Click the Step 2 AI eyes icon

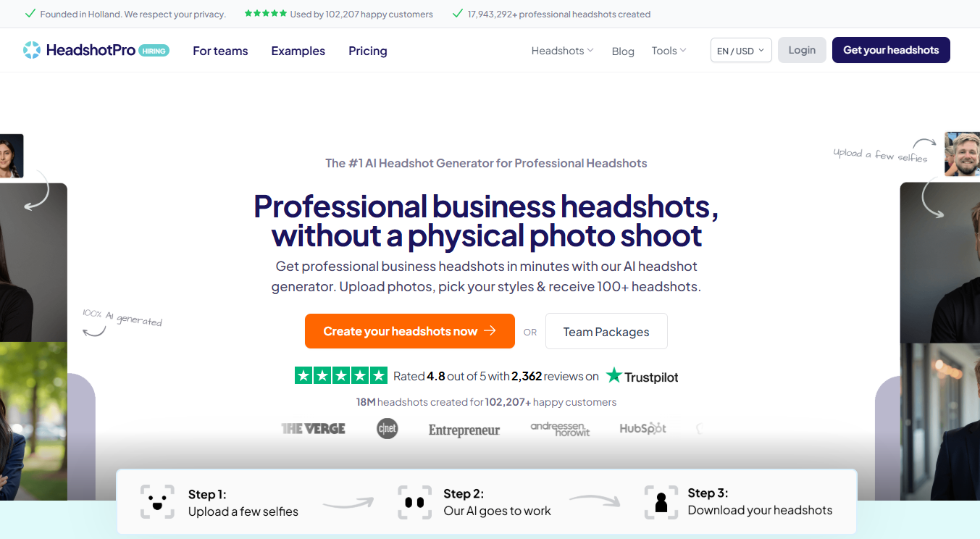pyautogui.click(x=414, y=502)
